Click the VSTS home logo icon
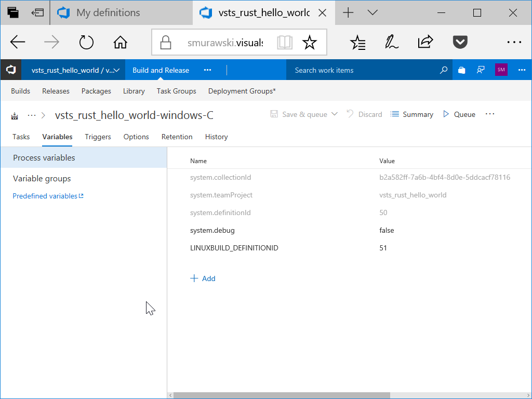The height and width of the screenshot is (399, 532). point(11,70)
